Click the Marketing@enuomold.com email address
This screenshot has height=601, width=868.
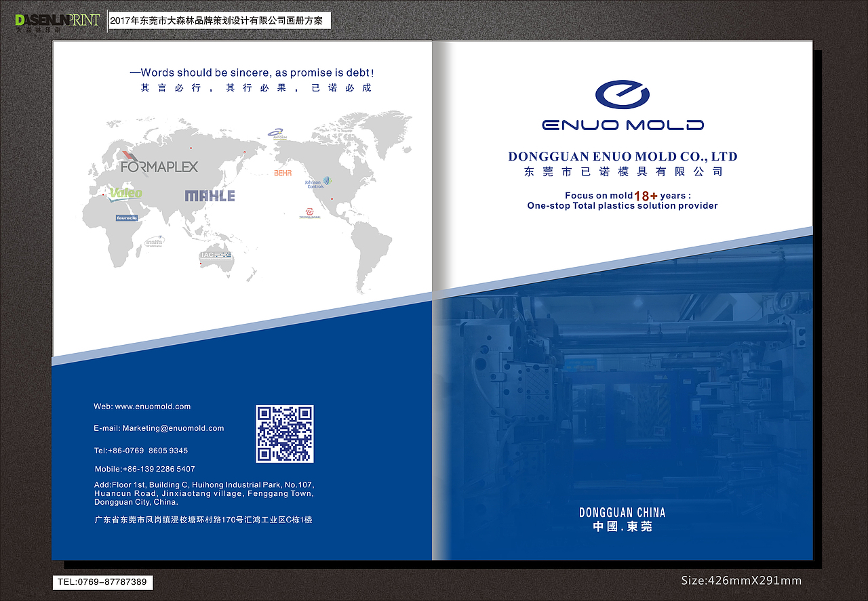coord(173,428)
